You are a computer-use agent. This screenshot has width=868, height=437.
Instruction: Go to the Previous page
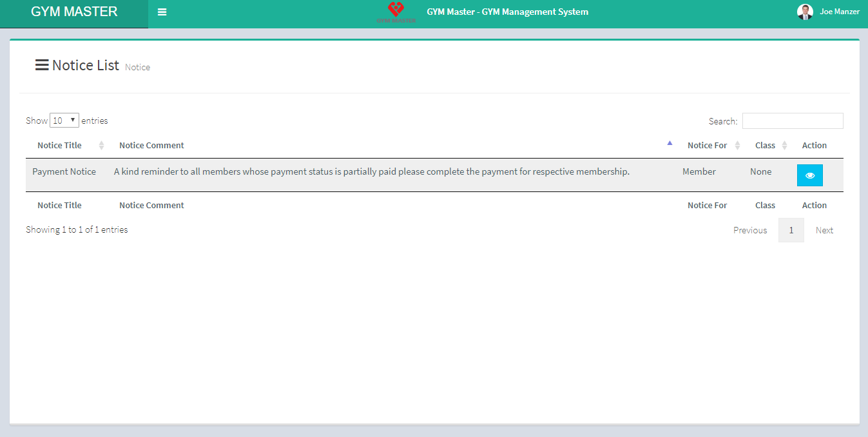point(749,230)
